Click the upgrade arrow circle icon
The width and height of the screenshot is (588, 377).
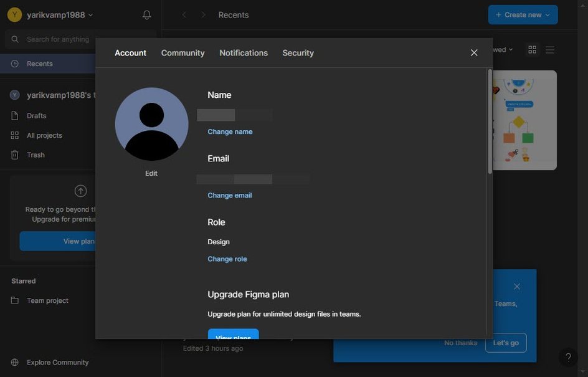[80, 191]
